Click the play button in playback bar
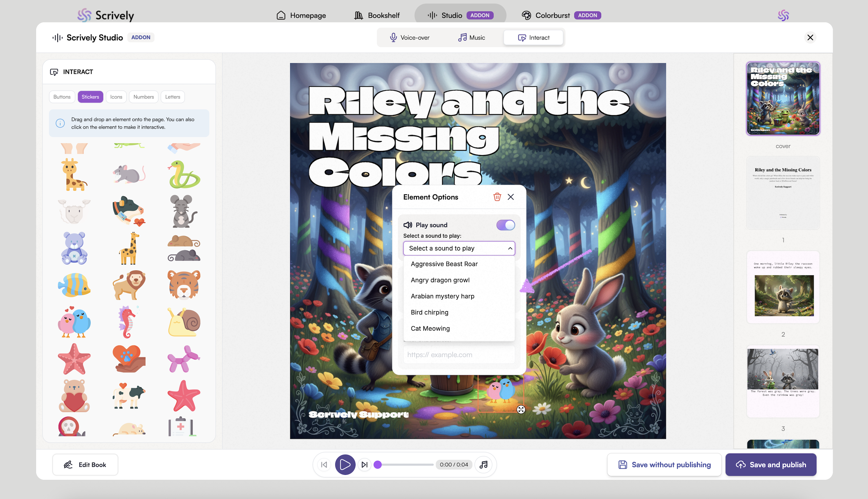This screenshot has width=868, height=499. (345, 465)
